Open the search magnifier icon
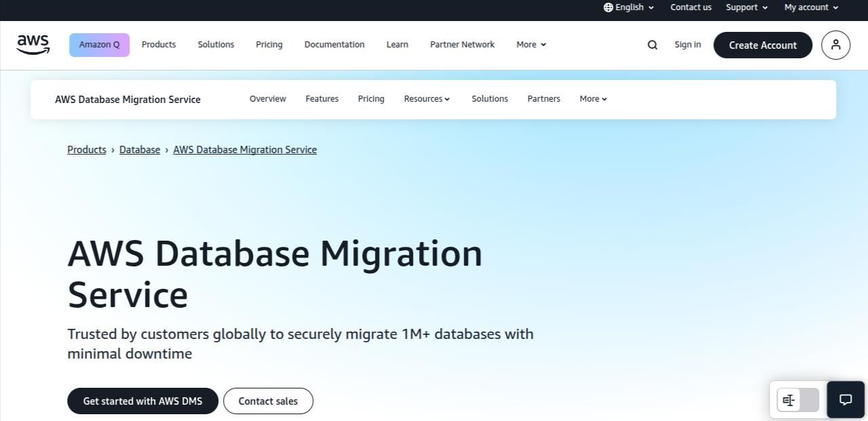The width and height of the screenshot is (868, 421). (652, 45)
